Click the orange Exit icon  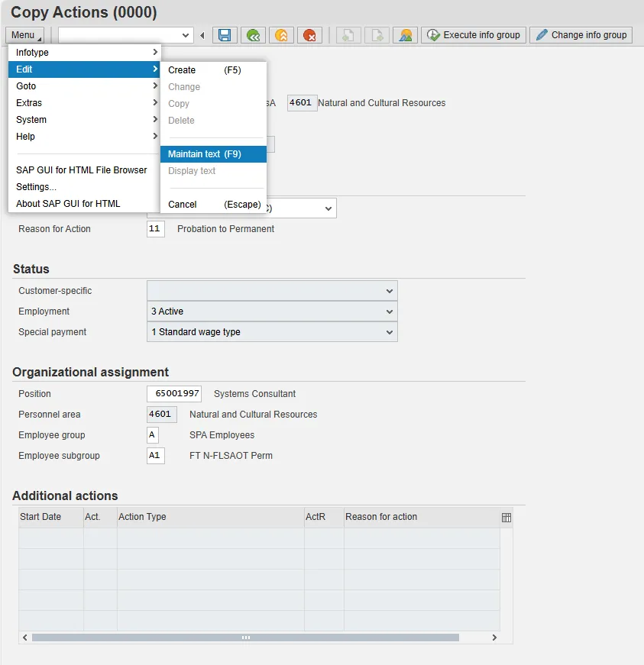(281, 35)
